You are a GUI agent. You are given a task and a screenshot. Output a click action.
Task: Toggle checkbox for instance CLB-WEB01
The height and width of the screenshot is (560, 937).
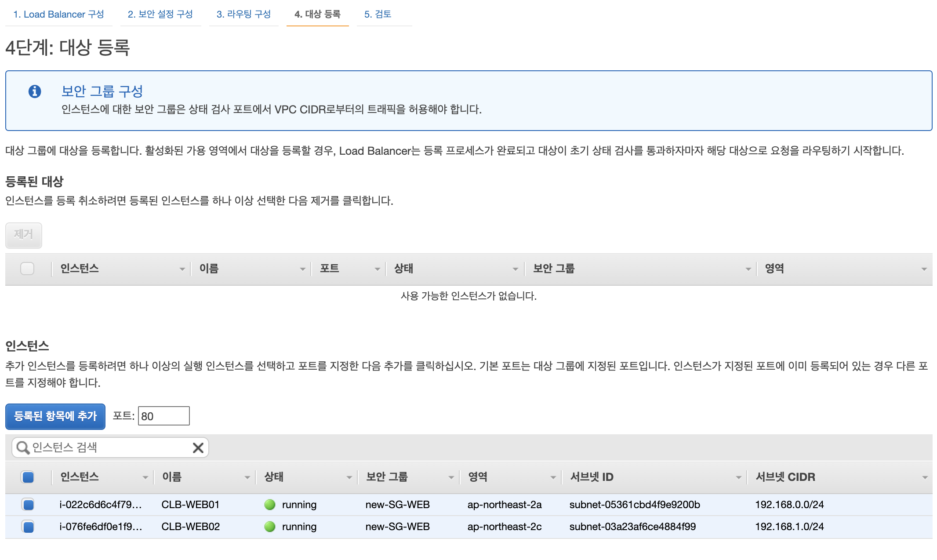[28, 505]
